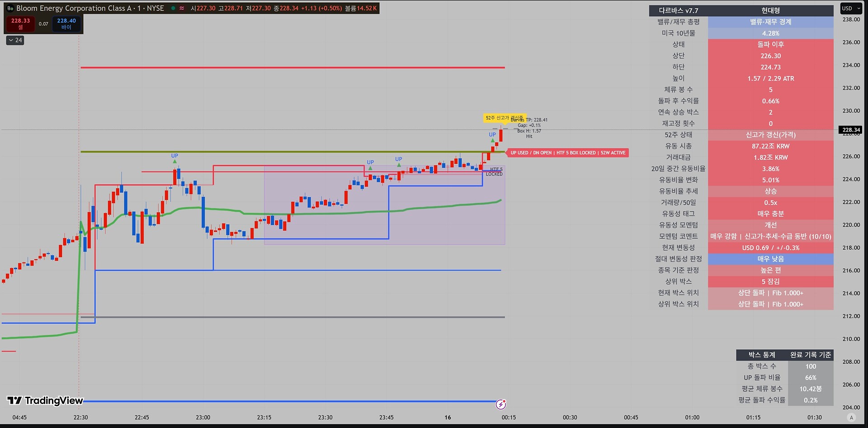The image size is (868, 428).
Task: Collapse the indicator legend showing 24
Action: [x=15, y=40]
